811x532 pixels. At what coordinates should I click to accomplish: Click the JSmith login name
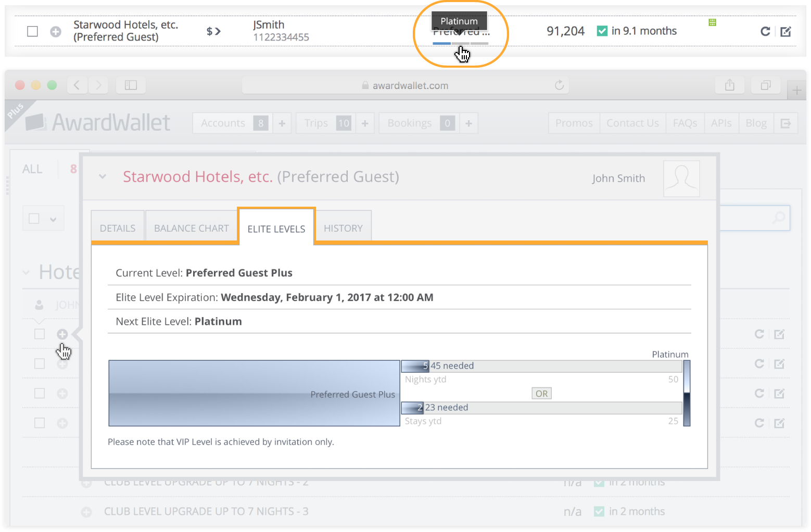click(269, 24)
